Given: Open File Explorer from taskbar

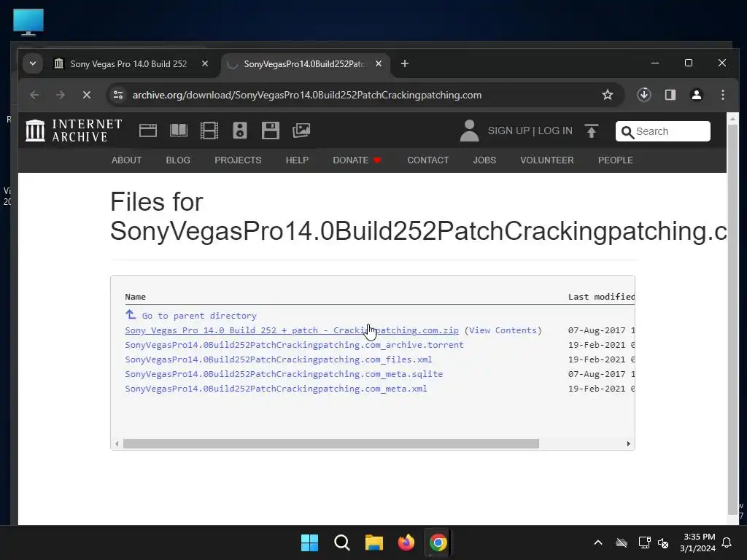Looking at the screenshot, I should pyautogui.click(x=374, y=542).
